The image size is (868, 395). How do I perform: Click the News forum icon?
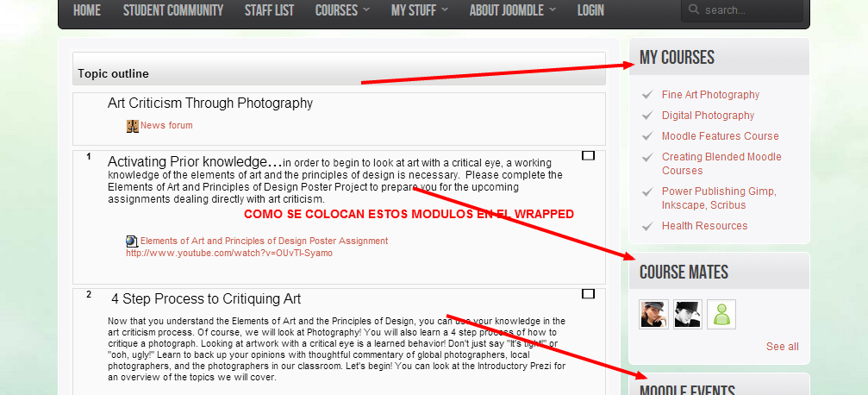[132, 126]
